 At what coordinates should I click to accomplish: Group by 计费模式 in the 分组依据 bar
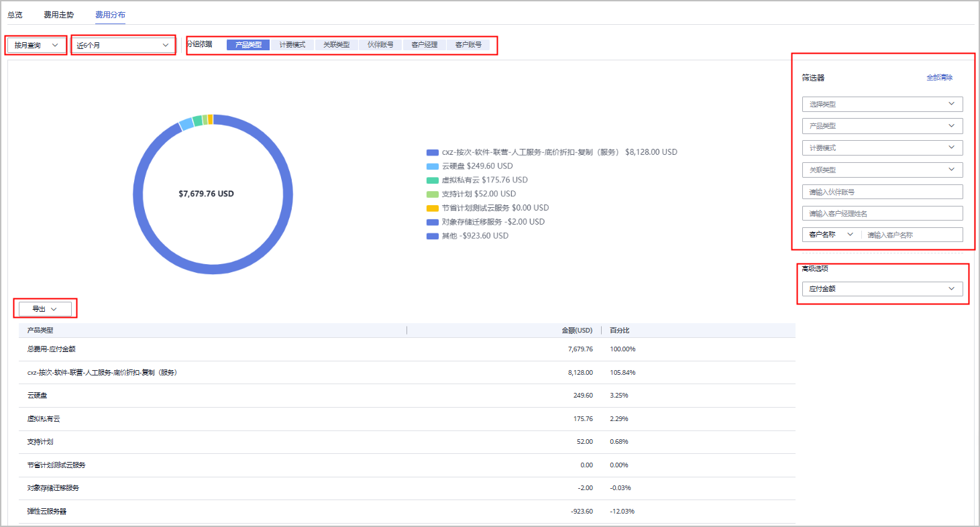click(292, 45)
